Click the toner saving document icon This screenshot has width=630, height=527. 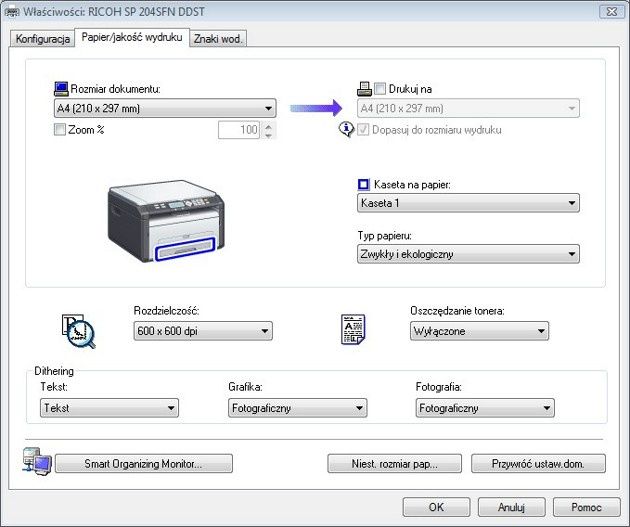tap(353, 329)
